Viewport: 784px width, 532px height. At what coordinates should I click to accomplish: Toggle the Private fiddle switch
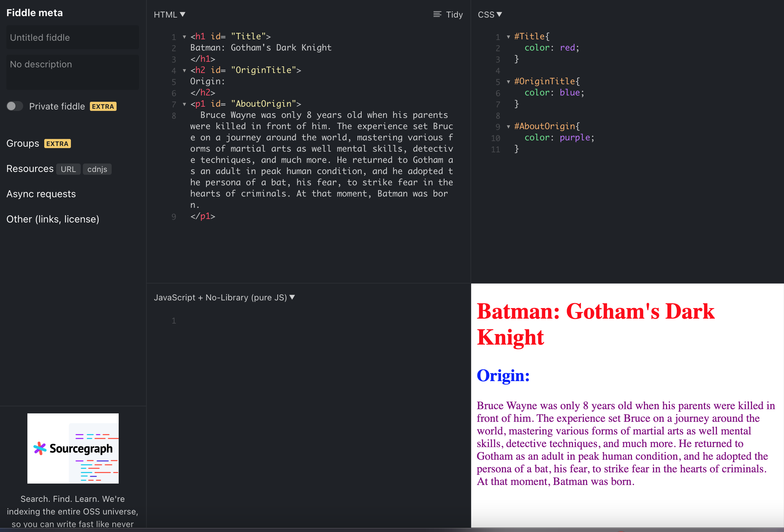(x=15, y=106)
